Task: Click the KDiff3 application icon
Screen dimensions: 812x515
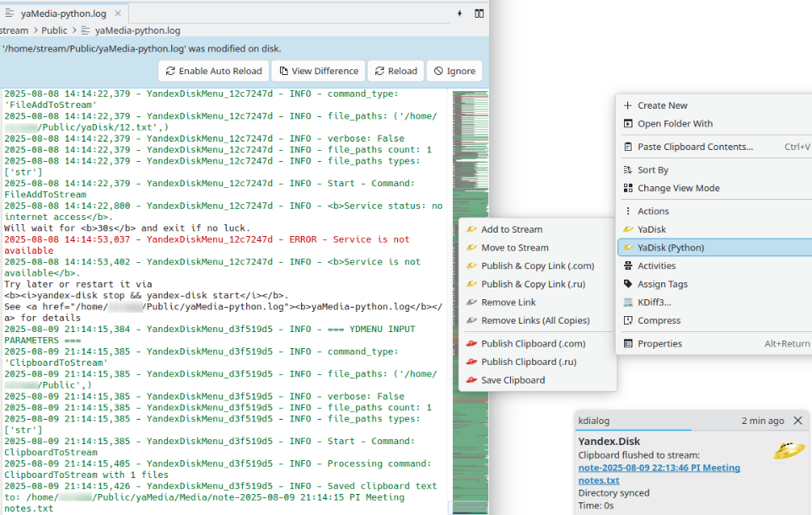Action: pyautogui.click(x=627, y=303)
